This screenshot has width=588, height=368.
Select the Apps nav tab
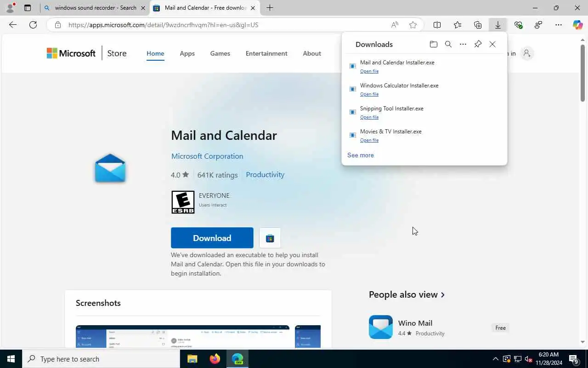tap(187, 53)
